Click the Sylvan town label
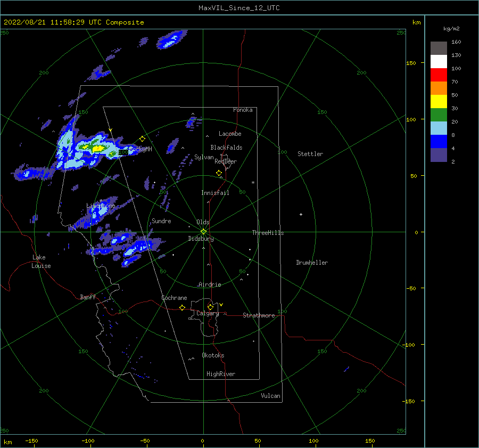Viewport: 479px width, 448px height. (204, 157)
